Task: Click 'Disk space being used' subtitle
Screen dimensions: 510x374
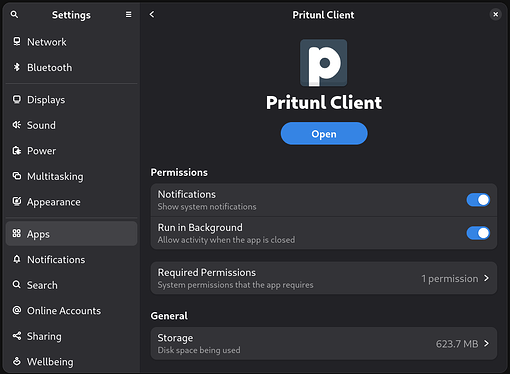Action: [199, 350]
